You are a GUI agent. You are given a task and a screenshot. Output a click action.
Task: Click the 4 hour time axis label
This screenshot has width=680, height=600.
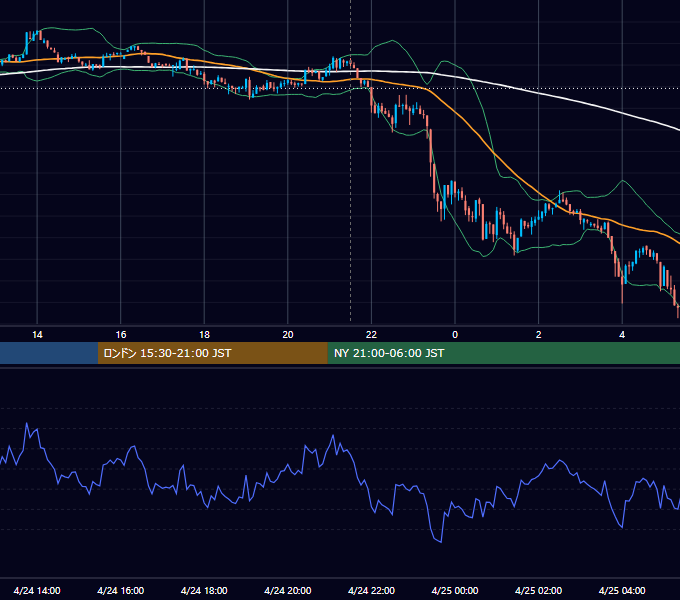[622, 335]
